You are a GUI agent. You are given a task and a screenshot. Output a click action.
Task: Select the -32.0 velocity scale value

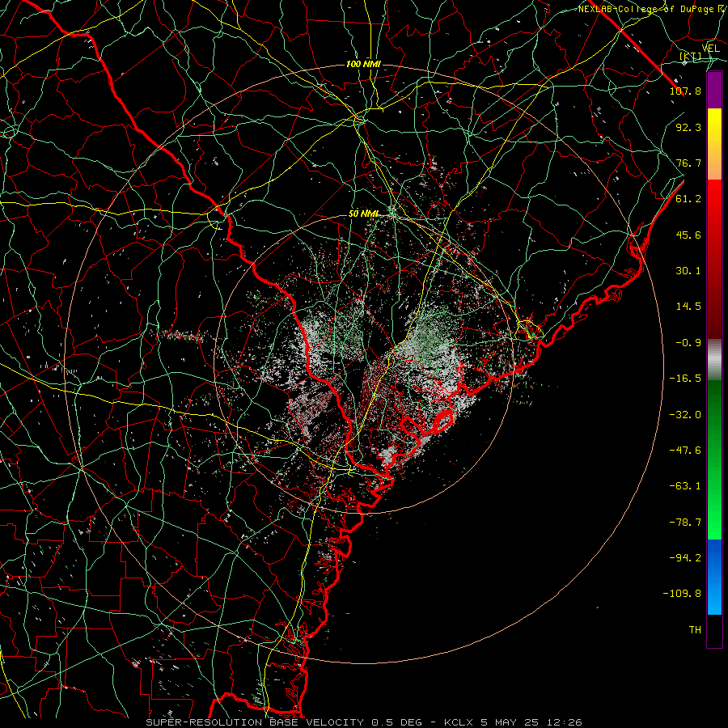(x=685, y=415)
